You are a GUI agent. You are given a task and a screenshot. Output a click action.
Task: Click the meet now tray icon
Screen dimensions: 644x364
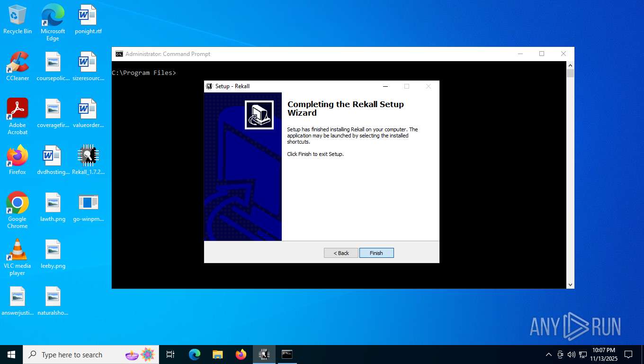(x=560, y=355)
